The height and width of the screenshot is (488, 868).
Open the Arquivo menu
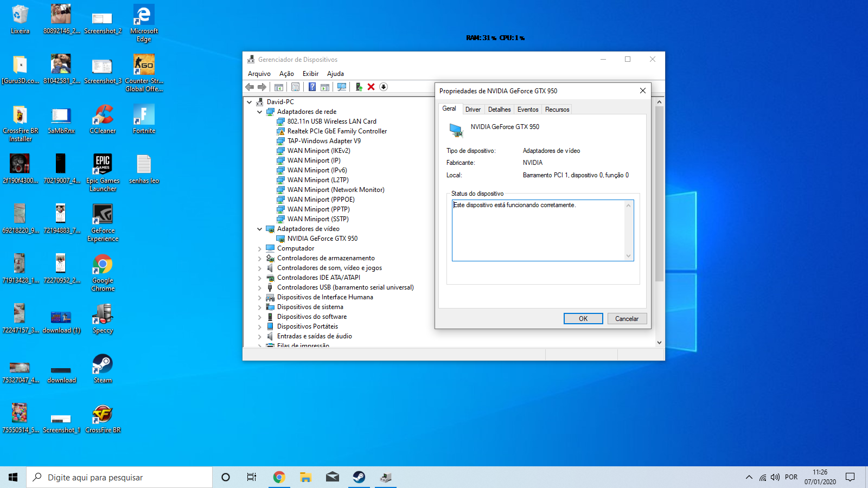pyautogui.click(x=259, y=74)
